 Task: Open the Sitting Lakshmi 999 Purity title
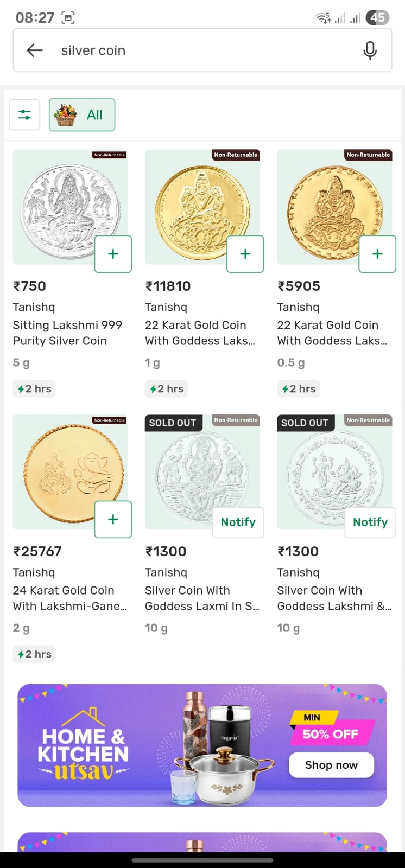tap(67, 333)
